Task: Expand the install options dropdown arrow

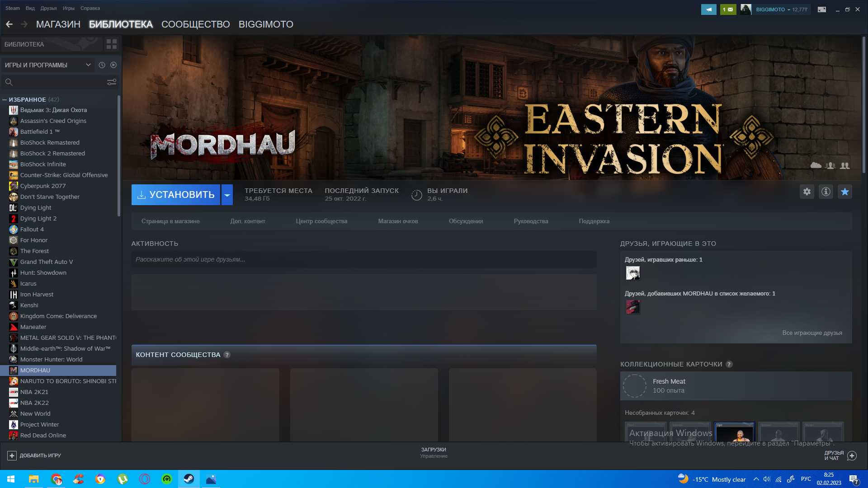Action: [227, 195]
